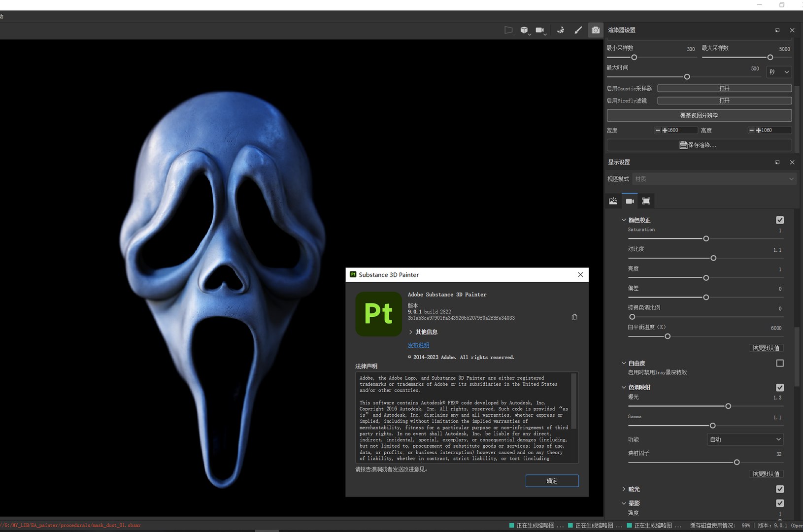Select the symmetry/particle tool icon in top toolbar

click(561, 30)
